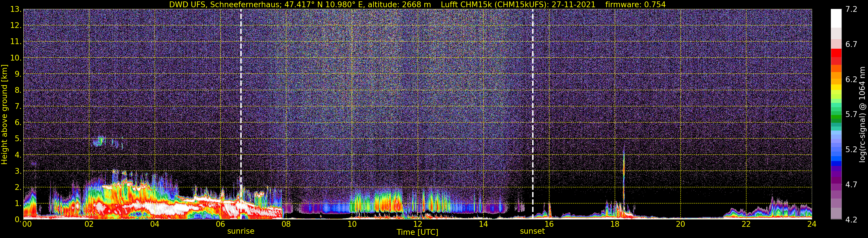Click the time axis tick '20'

[x=680, y=224]
